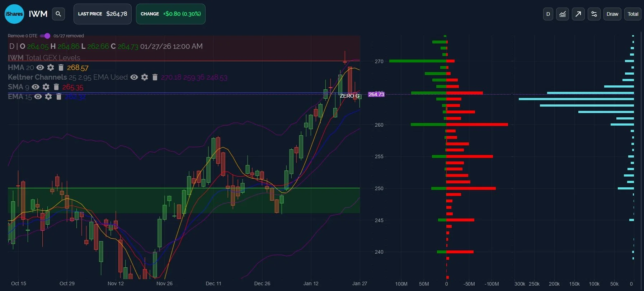Click the 245 strike red GEX bar
Image resolution: width=644 pixels, height=291 pixels.
460,220
